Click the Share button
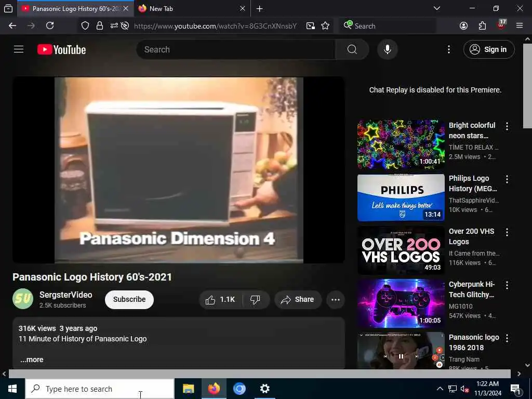This screenshot has height=399, width=532. point(298,300)
